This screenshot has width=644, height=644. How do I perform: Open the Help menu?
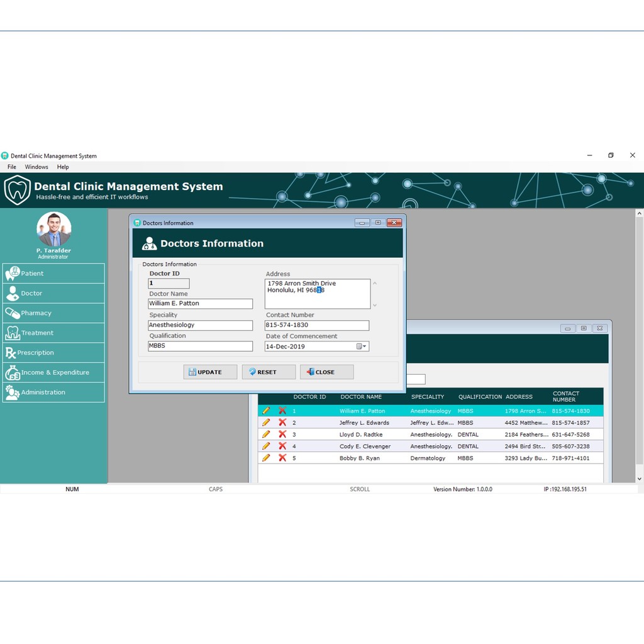pyautogui.click(x=63, y=167)
